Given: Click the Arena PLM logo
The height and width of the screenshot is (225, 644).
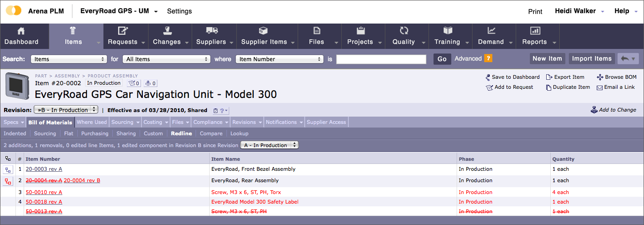Looking at the screenshot, I should [x=14, y=10].
